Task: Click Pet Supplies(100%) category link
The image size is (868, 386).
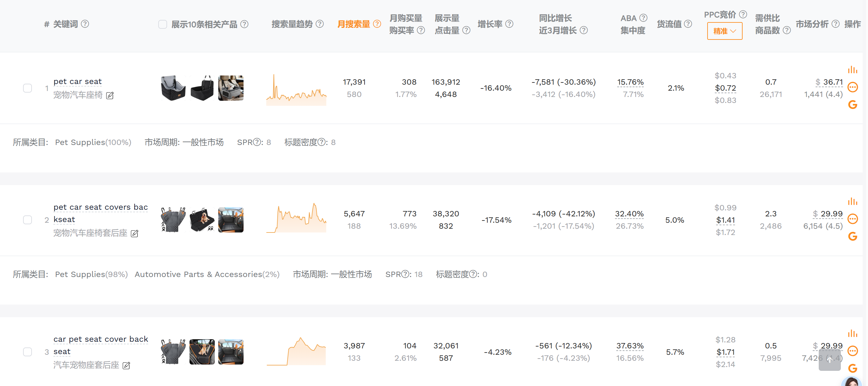Action: (x=93, y=142)
